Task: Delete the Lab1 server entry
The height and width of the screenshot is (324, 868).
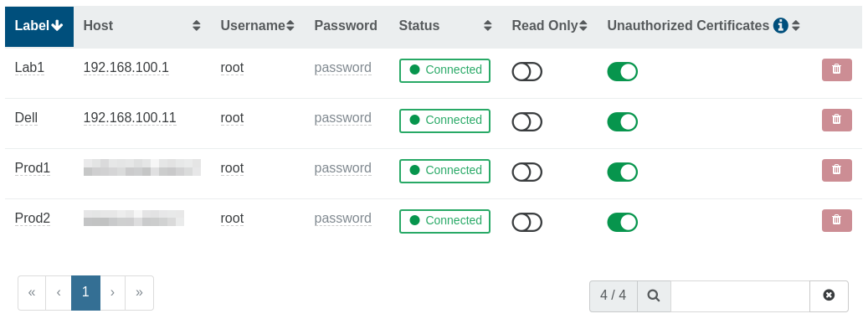Action: tap(836, 69)
